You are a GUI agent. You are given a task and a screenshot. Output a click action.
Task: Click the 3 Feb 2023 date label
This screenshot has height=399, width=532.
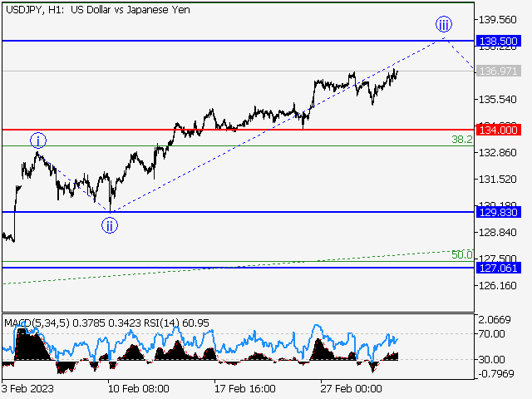(x=27, y=388)
